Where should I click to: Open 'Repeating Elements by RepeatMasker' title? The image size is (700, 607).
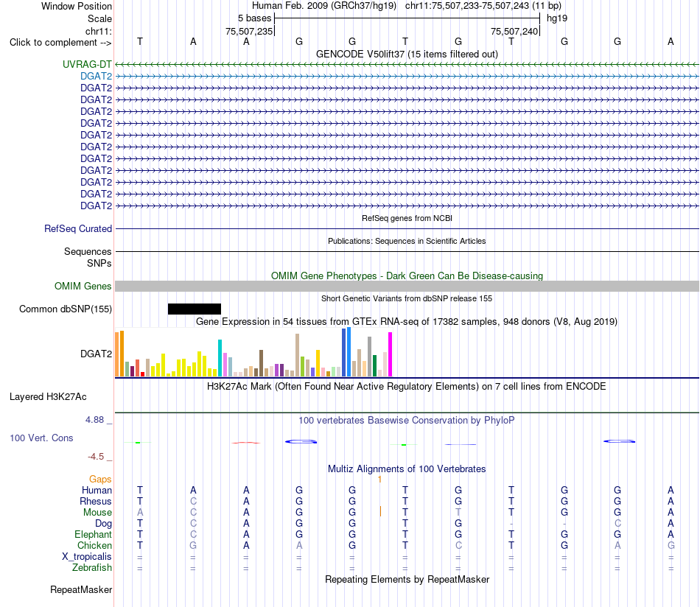click(407, 579)
